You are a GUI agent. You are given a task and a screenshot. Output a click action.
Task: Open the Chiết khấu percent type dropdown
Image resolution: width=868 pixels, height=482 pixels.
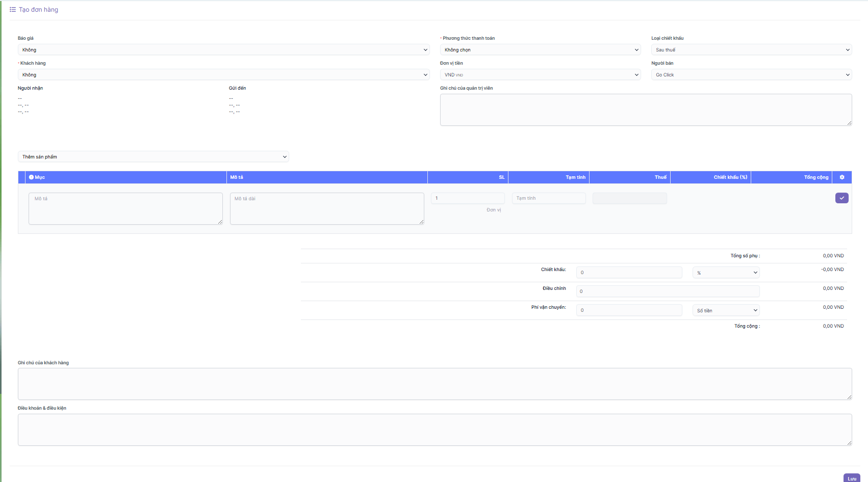point(726,273)
